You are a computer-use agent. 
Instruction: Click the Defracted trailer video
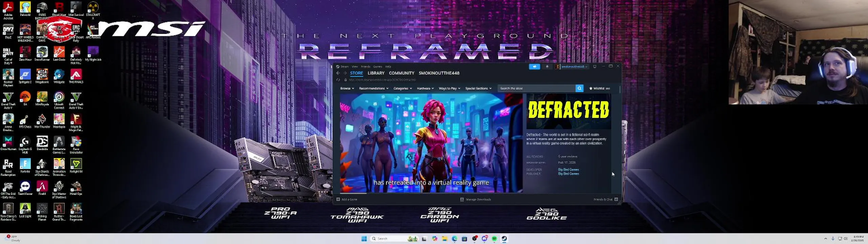point(431,143)
